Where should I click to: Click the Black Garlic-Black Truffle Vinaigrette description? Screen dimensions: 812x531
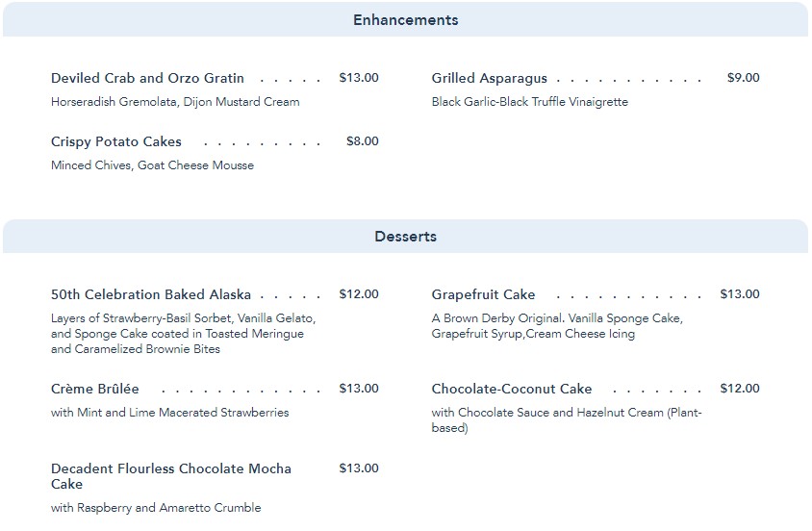tap(529, 102)
